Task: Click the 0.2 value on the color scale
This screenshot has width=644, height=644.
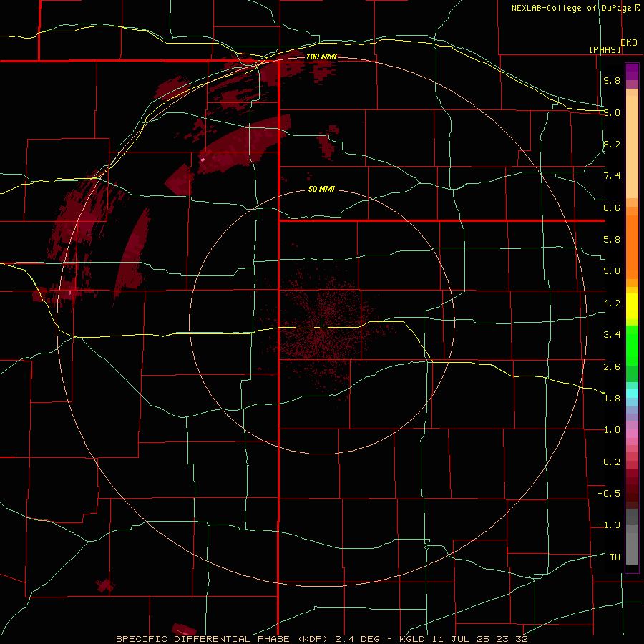Action: (612, 462)
